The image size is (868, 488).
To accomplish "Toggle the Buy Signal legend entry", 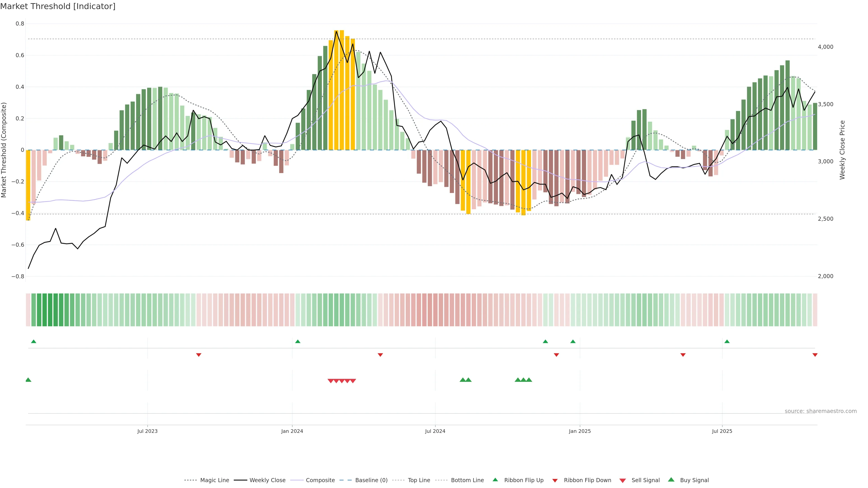I will [x=694, y=480].
